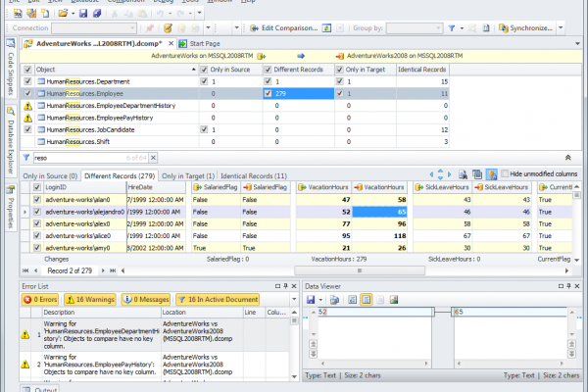
Task: Open the Code Snippets side panel
Action: pos(11,67)
